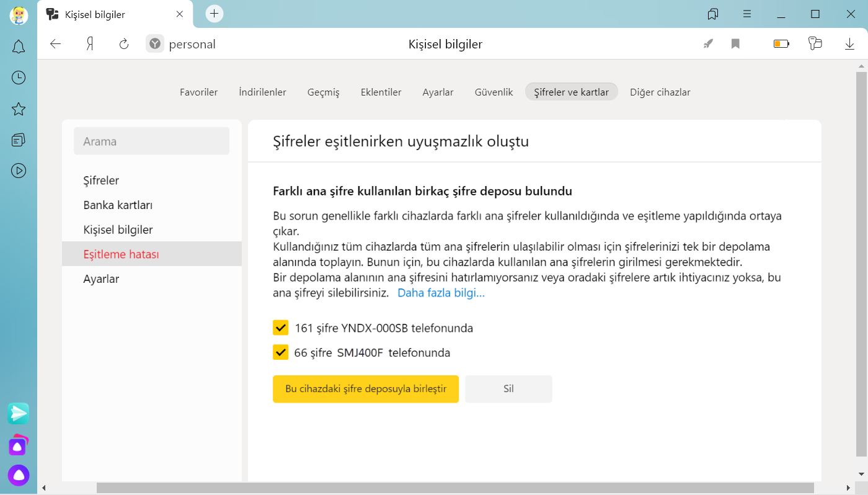Bookmark this page
Screen dimensions: 868x495
735,43
